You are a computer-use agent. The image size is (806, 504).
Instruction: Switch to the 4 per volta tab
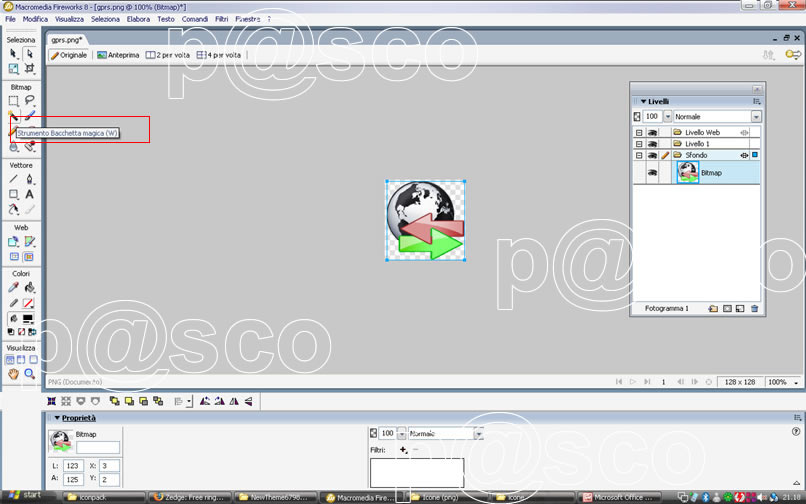[218, 55]
